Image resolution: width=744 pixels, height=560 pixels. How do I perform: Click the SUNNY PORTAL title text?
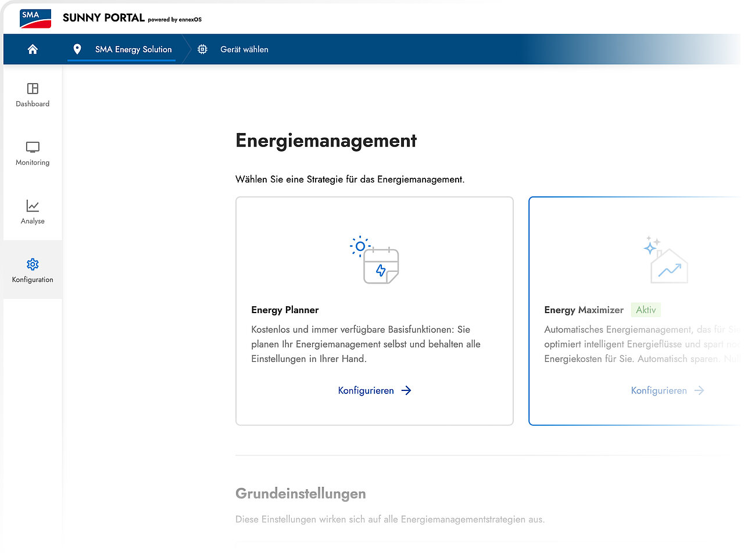point(103,18)
